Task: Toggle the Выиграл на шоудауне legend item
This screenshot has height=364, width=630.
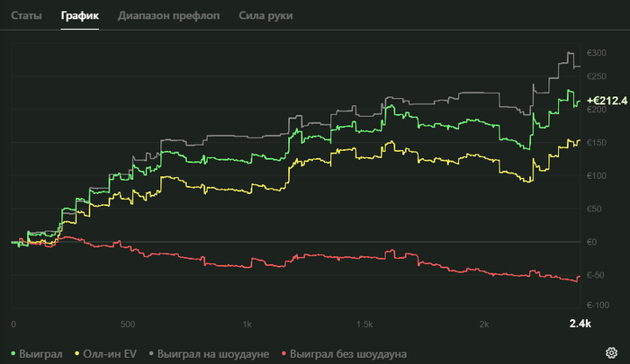Action: coord(211,353)
